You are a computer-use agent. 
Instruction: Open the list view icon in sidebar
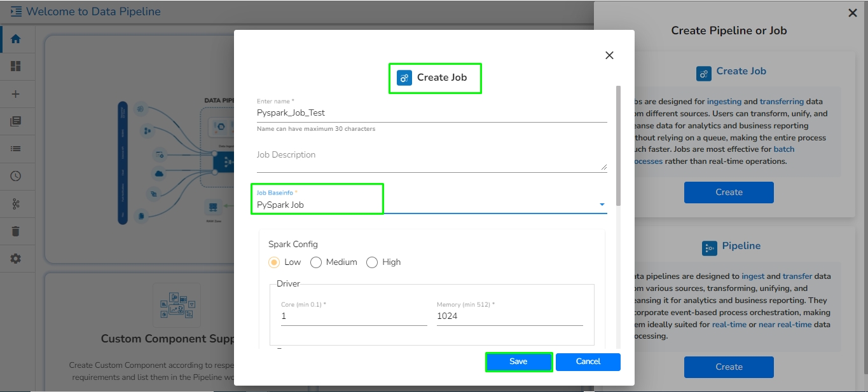point(16,149)
